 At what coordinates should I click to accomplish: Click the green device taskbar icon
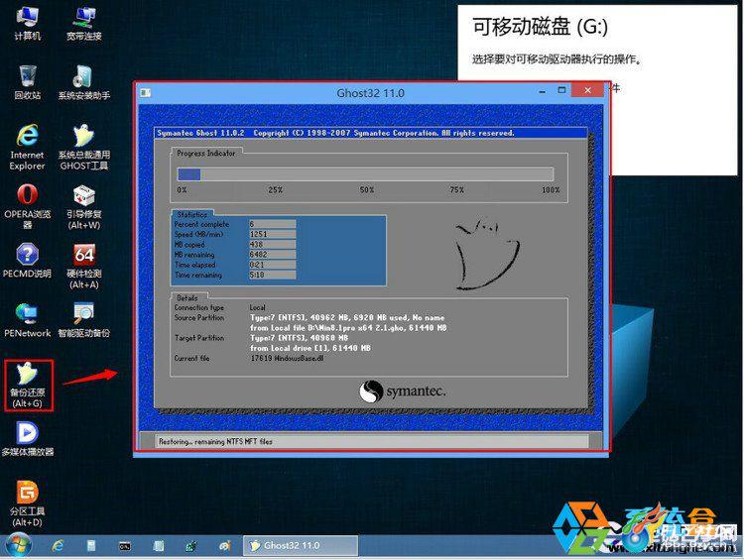coord(191,546)
